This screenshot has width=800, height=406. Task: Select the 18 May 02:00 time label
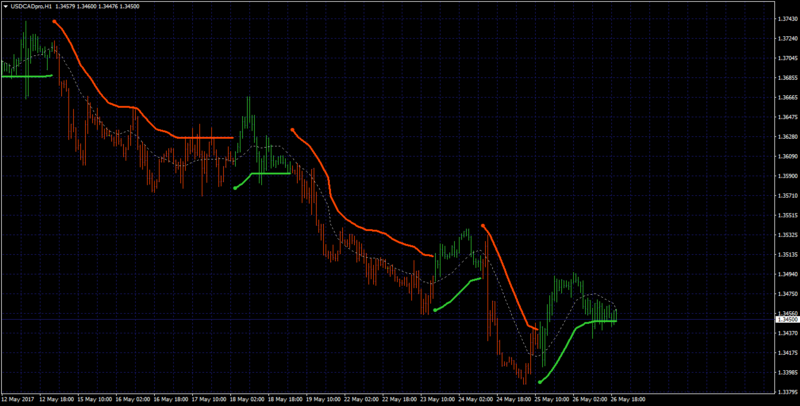pyautogui.click(x=246, y=397)
